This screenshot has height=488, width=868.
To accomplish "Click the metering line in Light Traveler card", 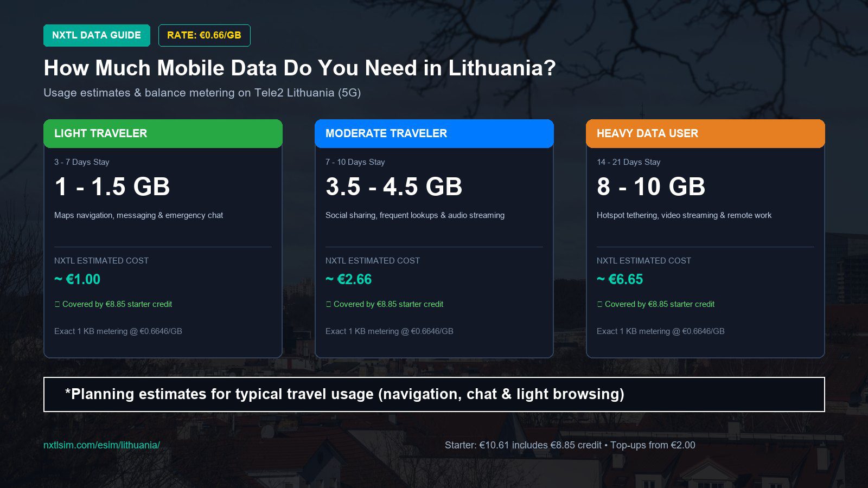I will (x=118, y=331).
